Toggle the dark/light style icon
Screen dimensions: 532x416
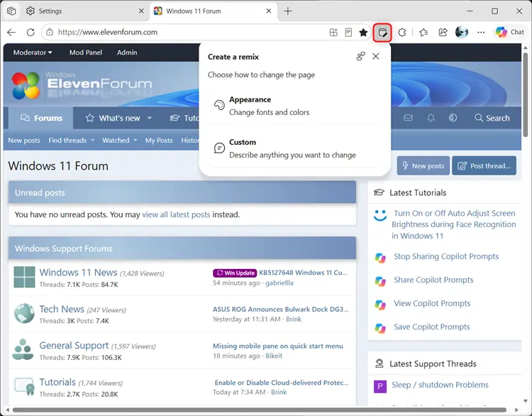coord(453,118)
